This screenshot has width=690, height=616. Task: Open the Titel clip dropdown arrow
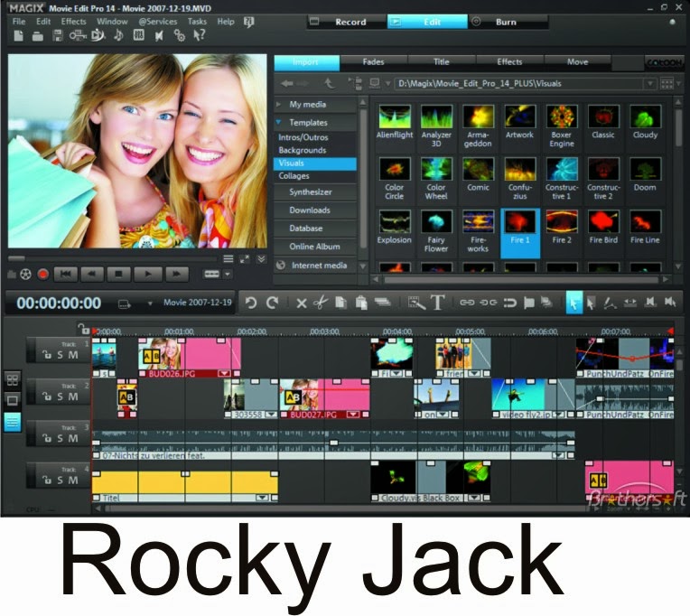(x=262, y=498)
